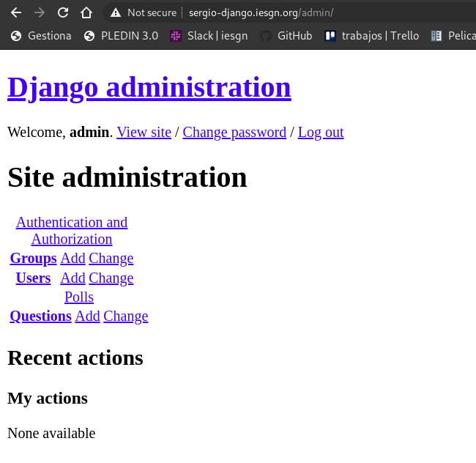Click the My actions heading

tap(48, 399)
